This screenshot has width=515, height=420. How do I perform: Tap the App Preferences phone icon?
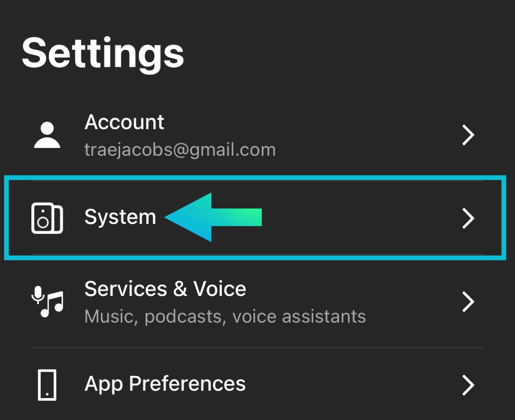pos(47,385)
